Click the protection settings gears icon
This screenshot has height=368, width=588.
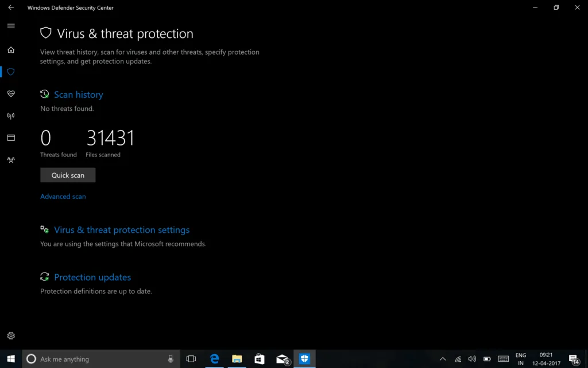(x=45, y=229)
